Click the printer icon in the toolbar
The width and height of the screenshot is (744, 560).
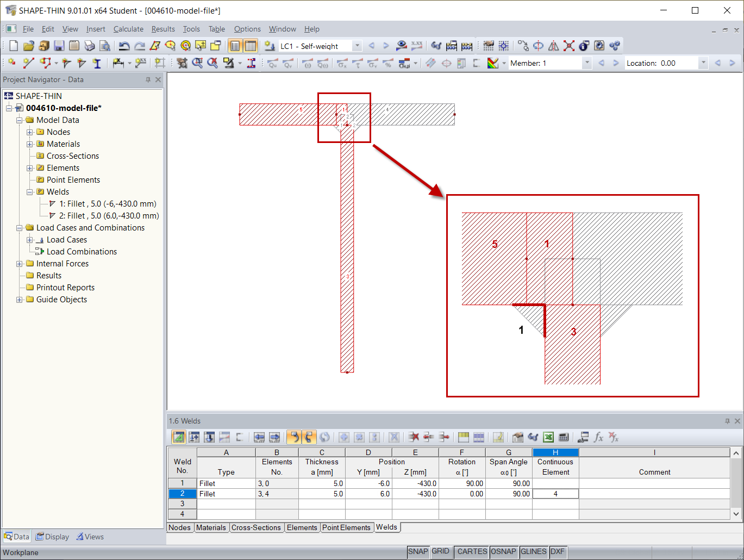coord(90,46)
